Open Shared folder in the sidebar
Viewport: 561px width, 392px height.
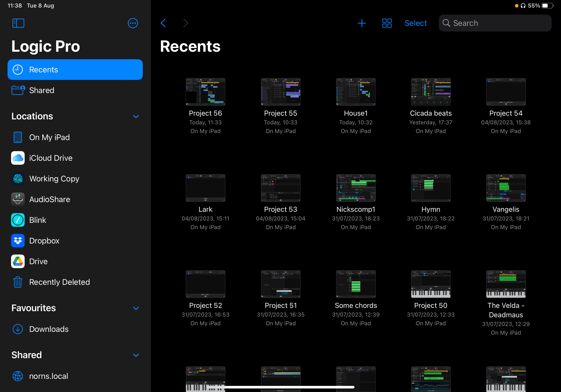tap(75, 90)
